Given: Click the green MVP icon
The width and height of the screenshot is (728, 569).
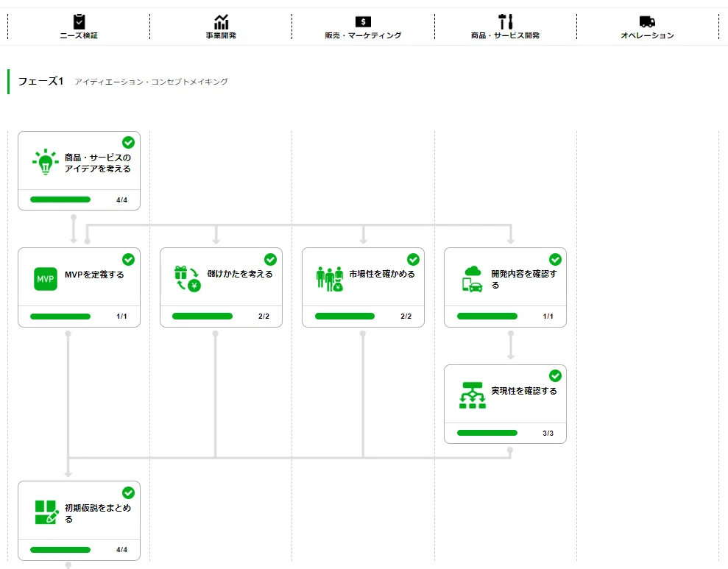Looking at the screenshot, I should click(46, 279).
